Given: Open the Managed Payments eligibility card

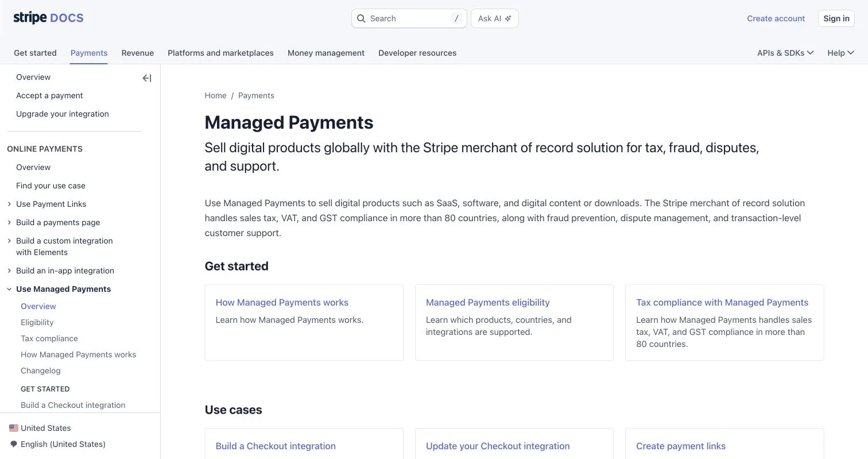Looking at the screenshot, I should click(x=514, y=322).
